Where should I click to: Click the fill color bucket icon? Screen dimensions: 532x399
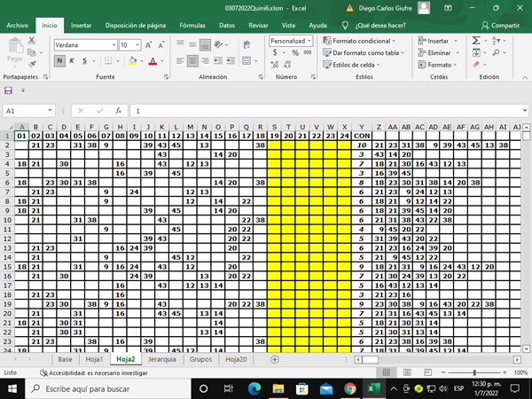(x=132, y=61)
